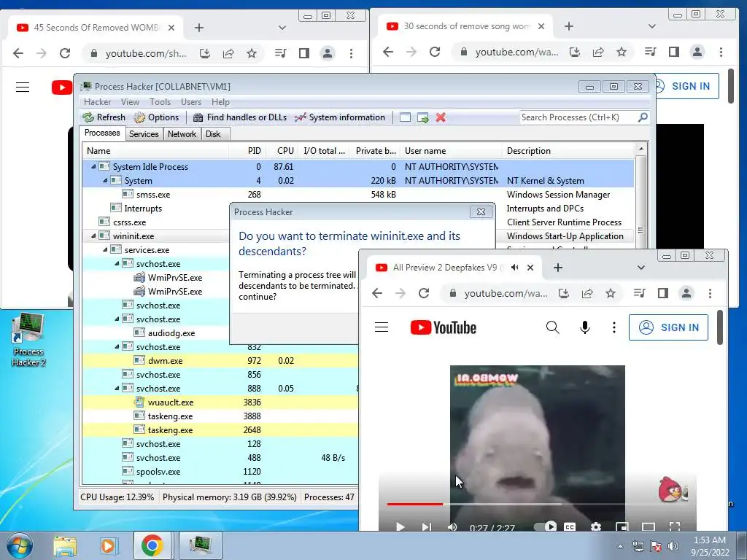Close the terminate wininit.exe dialog
This screenshot has width=747, height=560.
point(481,212)
